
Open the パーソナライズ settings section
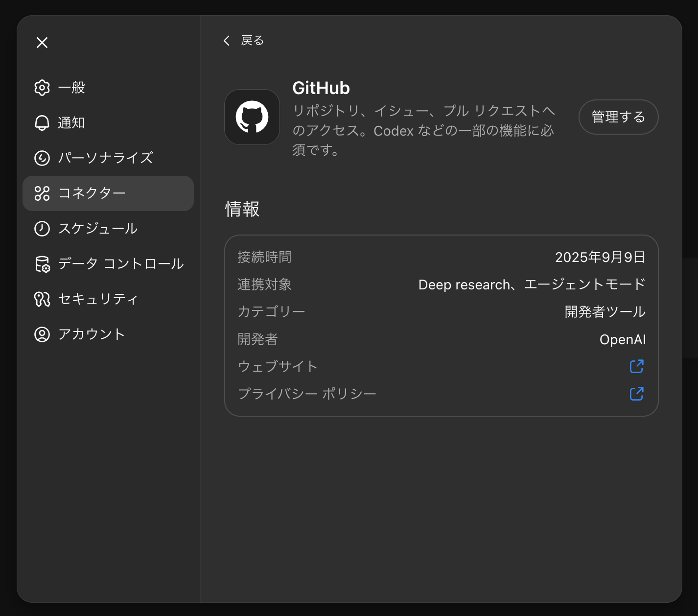pos(108,158)
